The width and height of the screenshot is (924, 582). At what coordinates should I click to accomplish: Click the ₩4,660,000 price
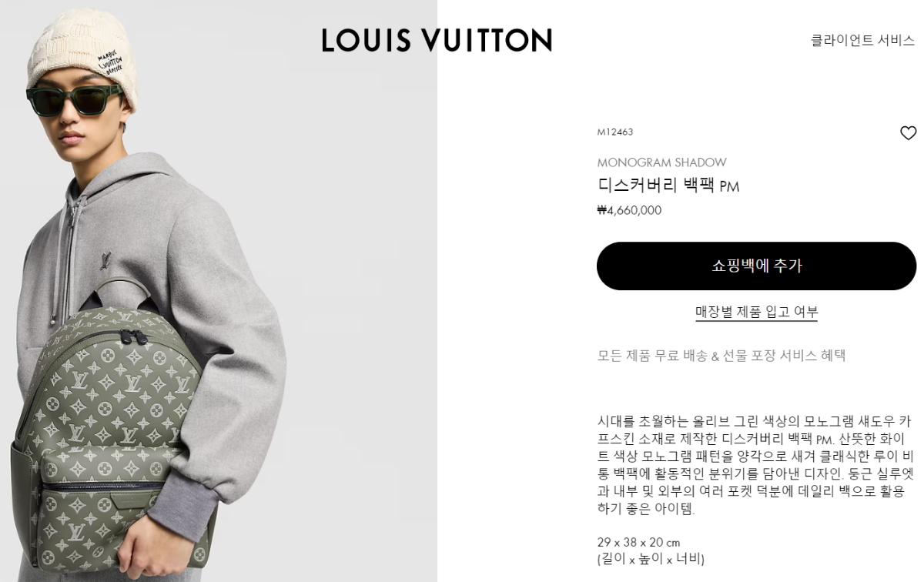(x=629, y=210)
